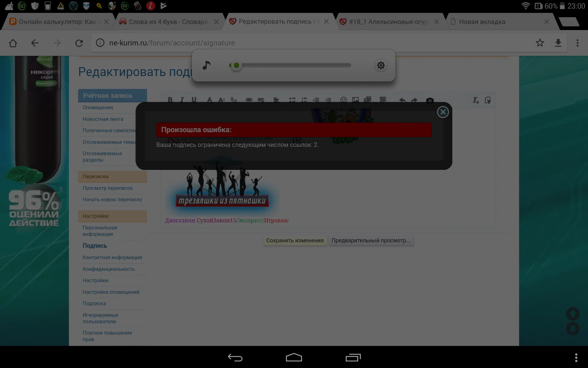Tap Android recent apps button
The width and height of the screenshot is (588, 368).
coord(353,358)
